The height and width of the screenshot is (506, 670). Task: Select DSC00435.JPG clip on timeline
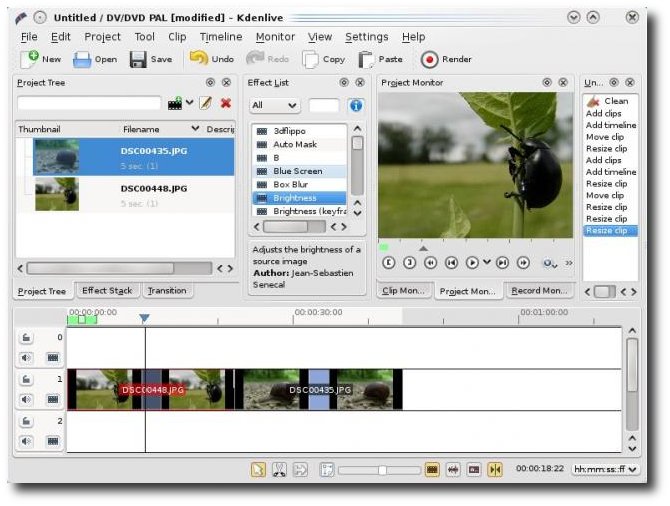tap(319, 390)
